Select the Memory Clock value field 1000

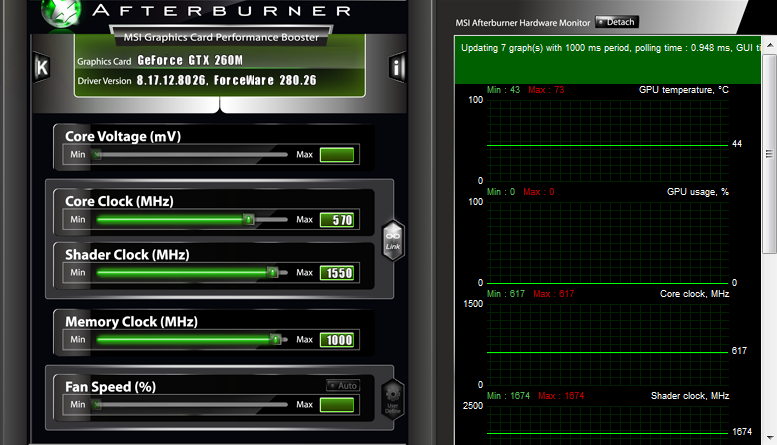(337, 339)
